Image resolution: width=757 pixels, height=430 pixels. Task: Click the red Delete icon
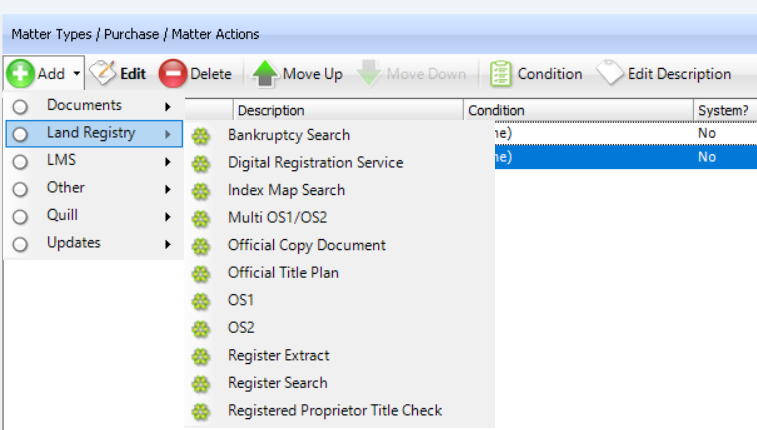point(172,74)
